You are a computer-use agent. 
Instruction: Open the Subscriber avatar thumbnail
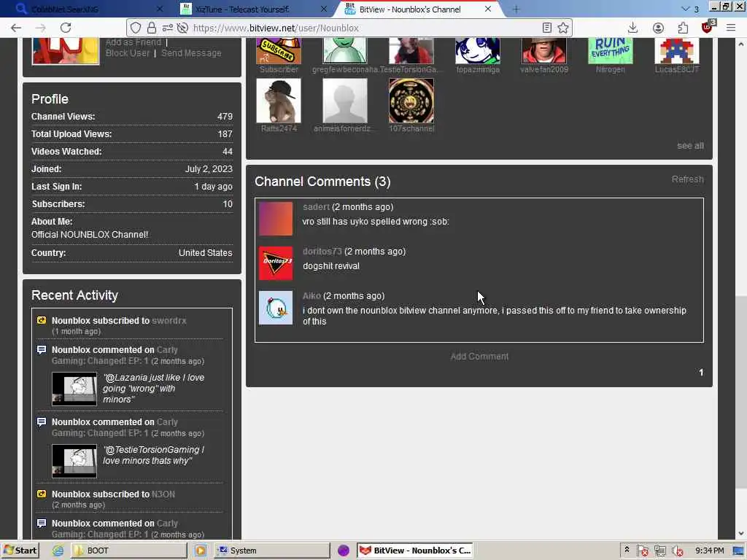pyautogui.click(x=279, y=50)
